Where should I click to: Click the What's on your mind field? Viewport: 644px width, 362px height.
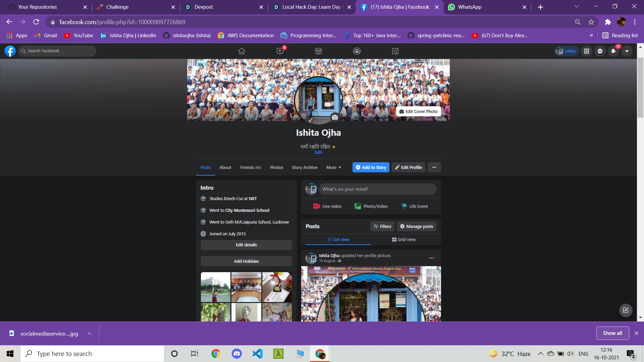(377, 189)
